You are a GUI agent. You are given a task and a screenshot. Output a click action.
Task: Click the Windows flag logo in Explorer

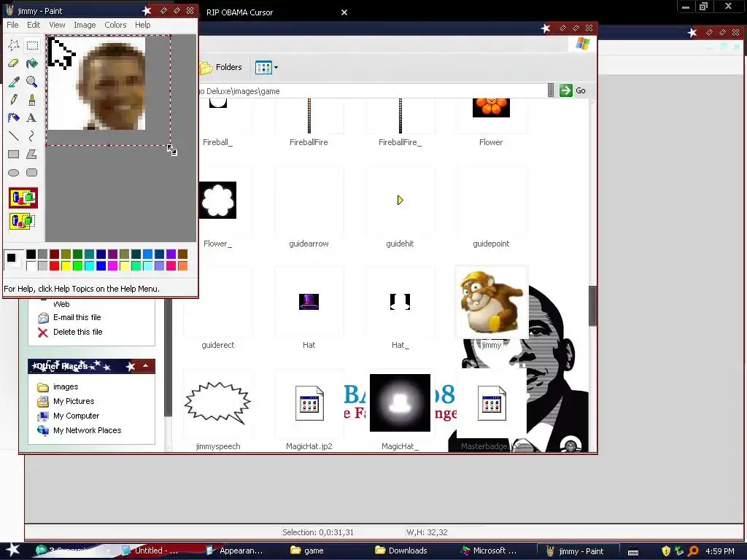tap(583, 44)
